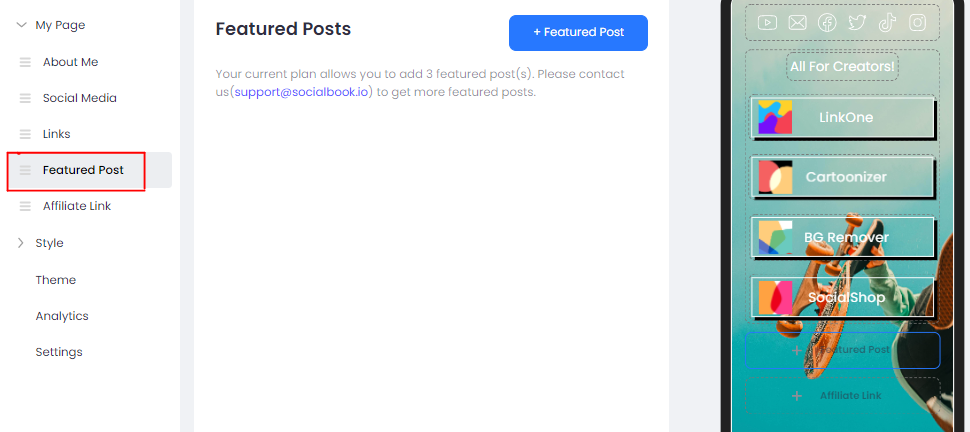Collapse the My Page section
Viewport: 970px width, 432px height.
pos(21,25)
